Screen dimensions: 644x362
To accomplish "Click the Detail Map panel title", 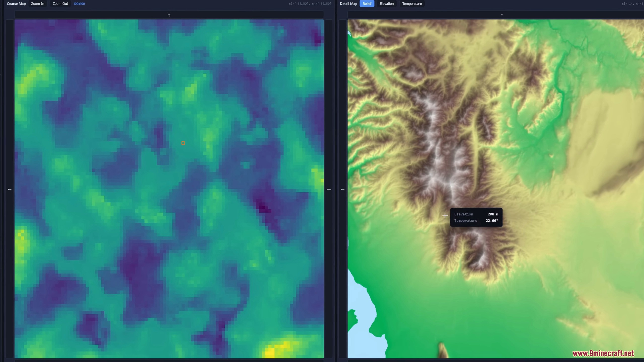I will point(348,4).
